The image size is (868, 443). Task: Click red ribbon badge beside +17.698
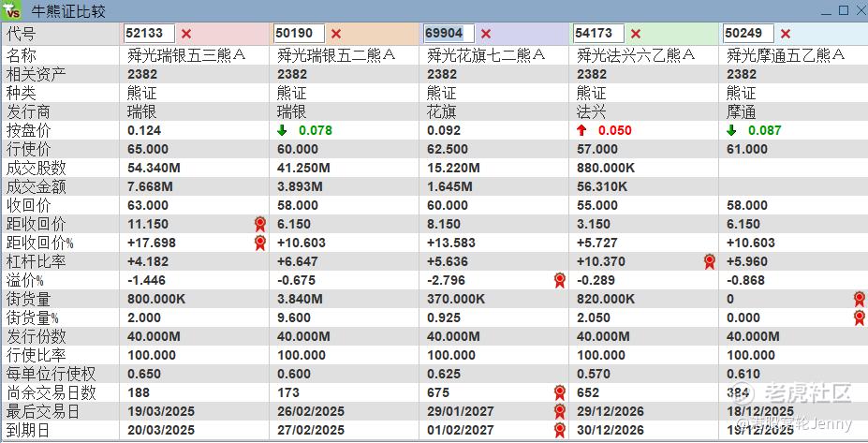click(260, 244)
